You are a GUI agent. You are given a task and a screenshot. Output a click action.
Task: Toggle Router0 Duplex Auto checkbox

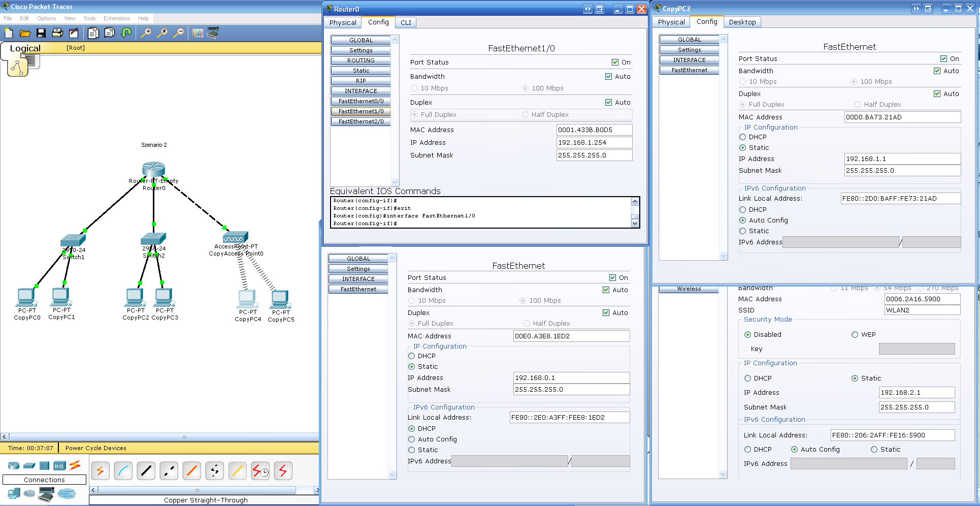coord(608,103)
